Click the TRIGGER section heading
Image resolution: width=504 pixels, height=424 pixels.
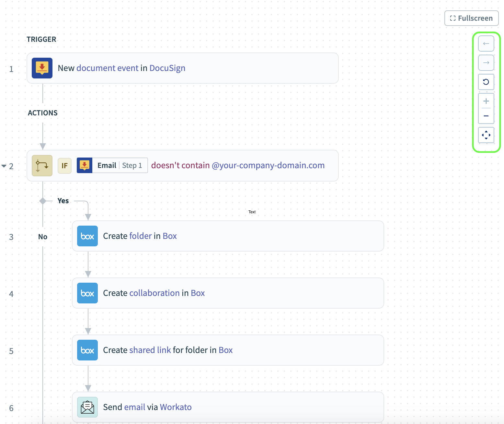(41, 39)
